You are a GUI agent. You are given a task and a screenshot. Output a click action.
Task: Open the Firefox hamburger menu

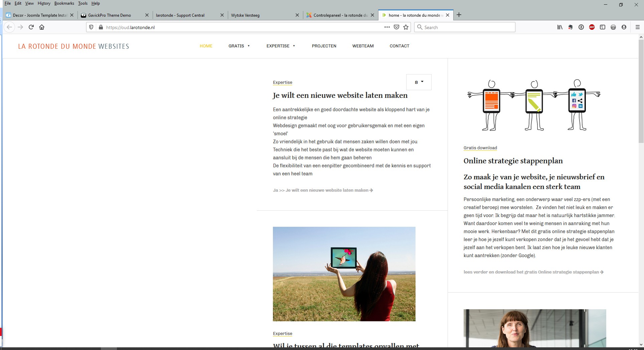637,27
